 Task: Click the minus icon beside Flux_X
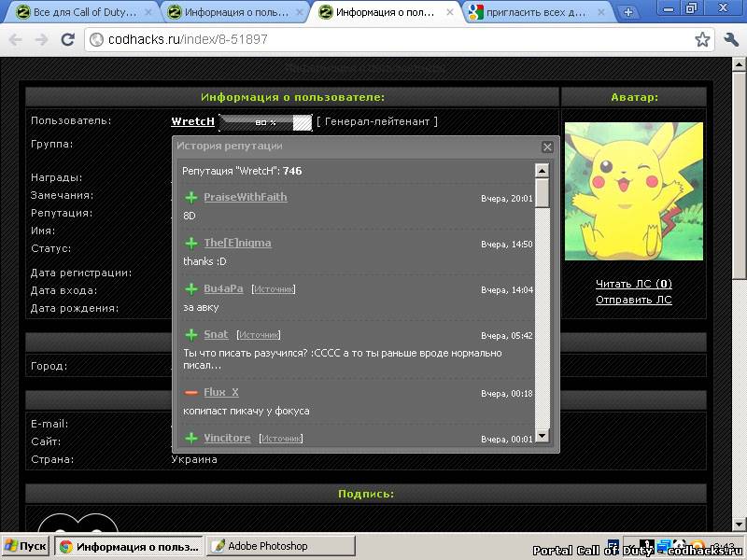coord(191,392)
